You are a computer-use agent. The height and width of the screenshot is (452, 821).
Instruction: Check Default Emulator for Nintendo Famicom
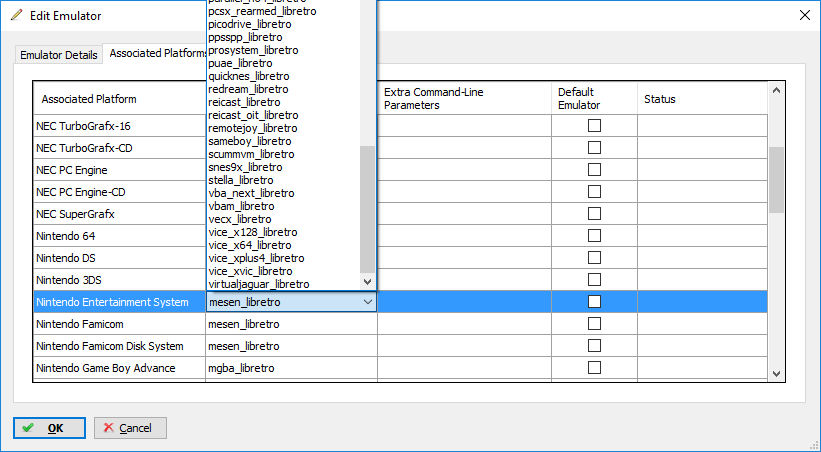tap(594, 324)
